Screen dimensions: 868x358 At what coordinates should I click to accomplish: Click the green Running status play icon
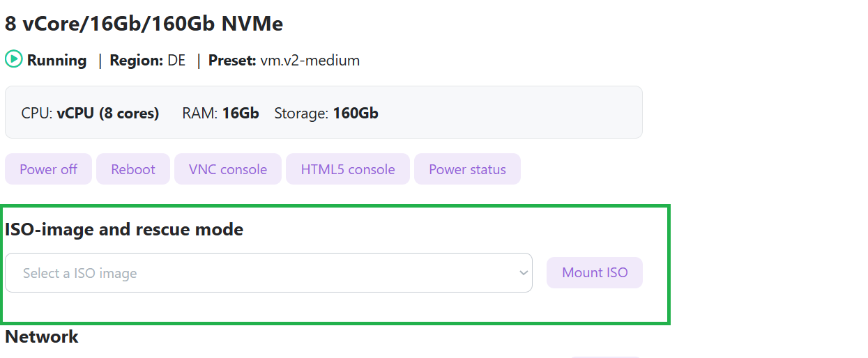[14, 60]
